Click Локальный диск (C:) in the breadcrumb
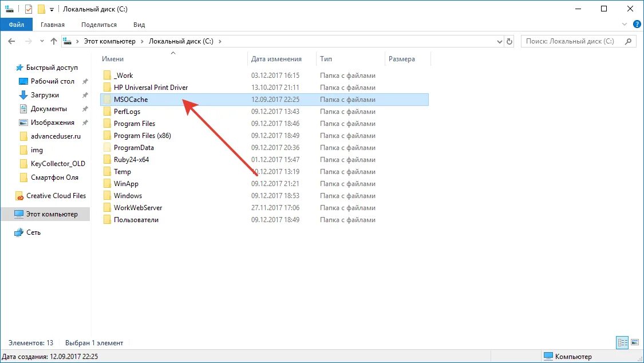644x363 pixels. (x=181, y=41)
